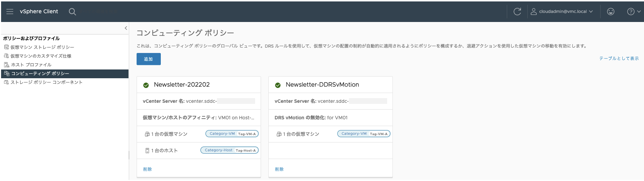Click the host icon beside 1 台のホスト

click(x=147, y=151)
